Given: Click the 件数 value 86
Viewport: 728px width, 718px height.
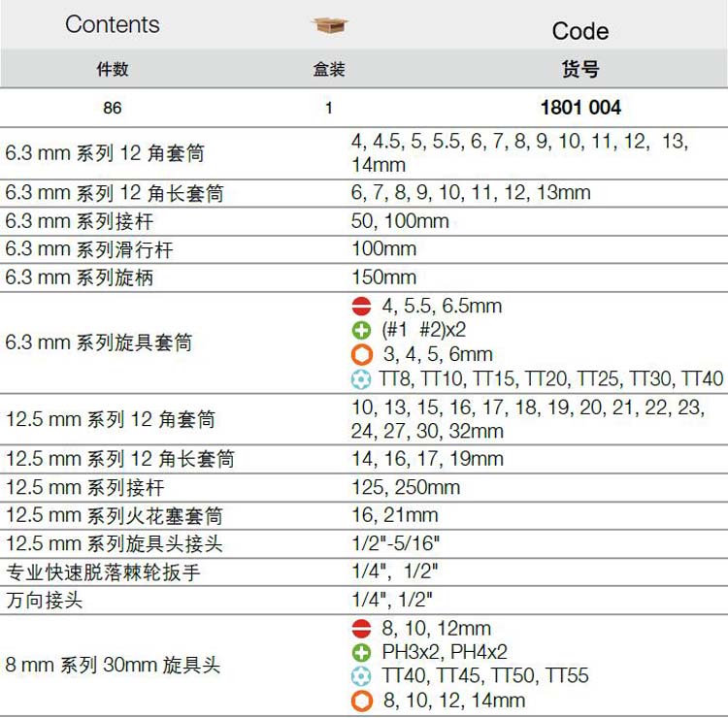Looking at the screenshot, I should coord(113,108).
